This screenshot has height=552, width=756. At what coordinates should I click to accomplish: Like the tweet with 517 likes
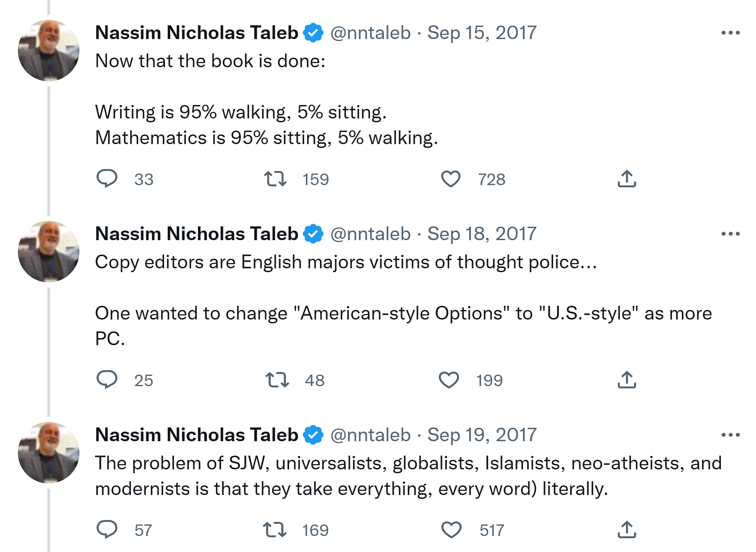click(x=451, y=530)
